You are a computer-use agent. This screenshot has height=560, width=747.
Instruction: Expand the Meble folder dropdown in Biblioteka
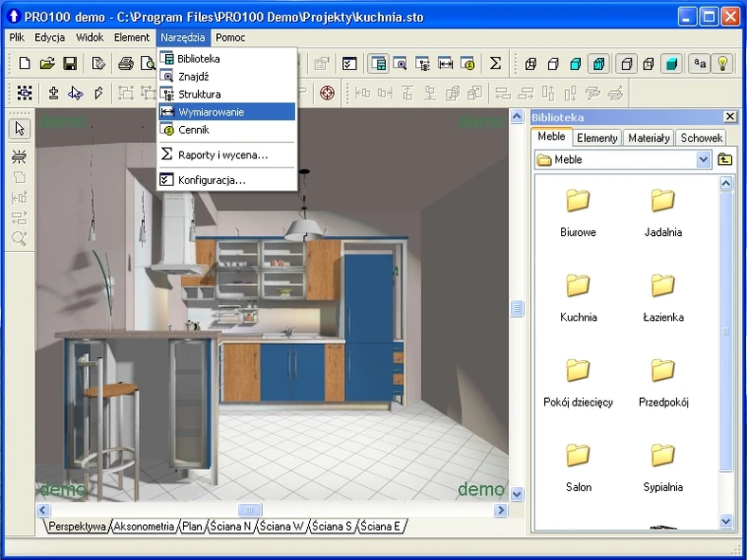point(703,160)
